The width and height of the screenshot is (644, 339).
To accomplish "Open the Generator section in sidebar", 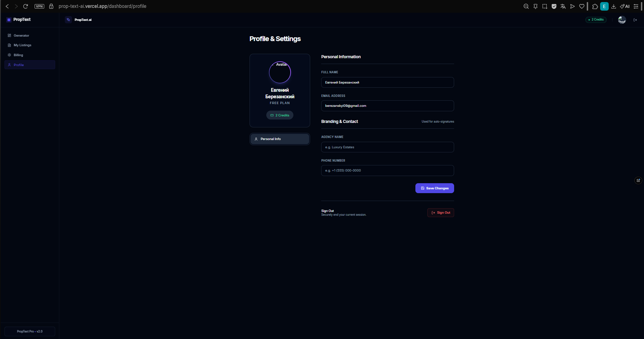I will click(x=21, y=35).
